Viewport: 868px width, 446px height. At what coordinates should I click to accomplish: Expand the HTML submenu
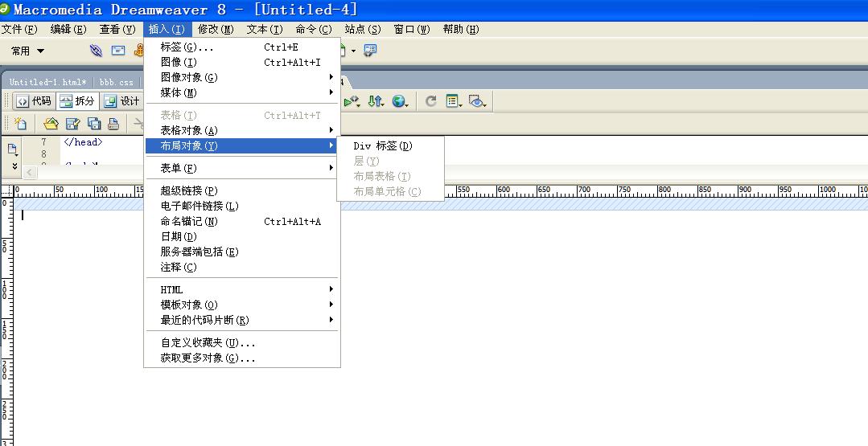coord(242,289)
